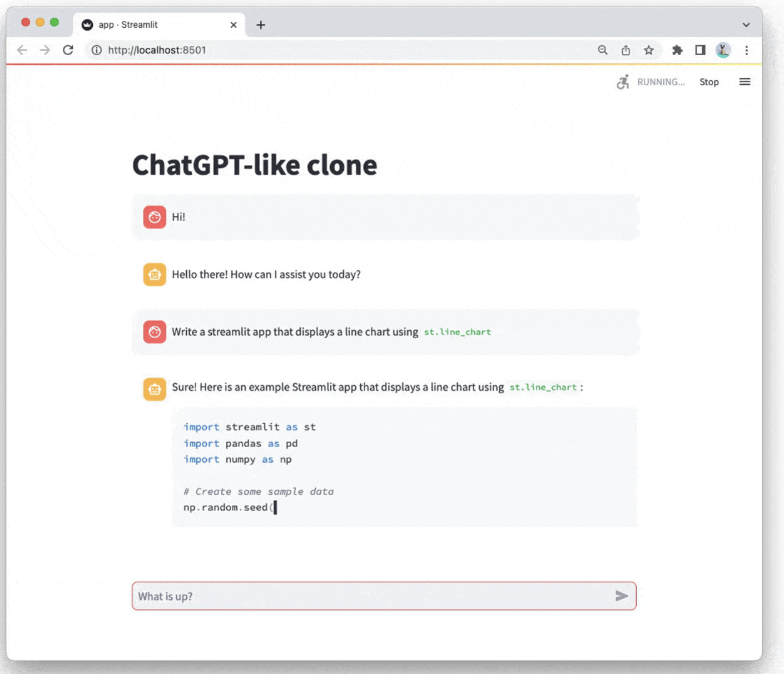This screenshot has width=784, height=674.
Task: Click the "import streamlit as st" code line
Action: pyautogui.click(x=250, y=427)
